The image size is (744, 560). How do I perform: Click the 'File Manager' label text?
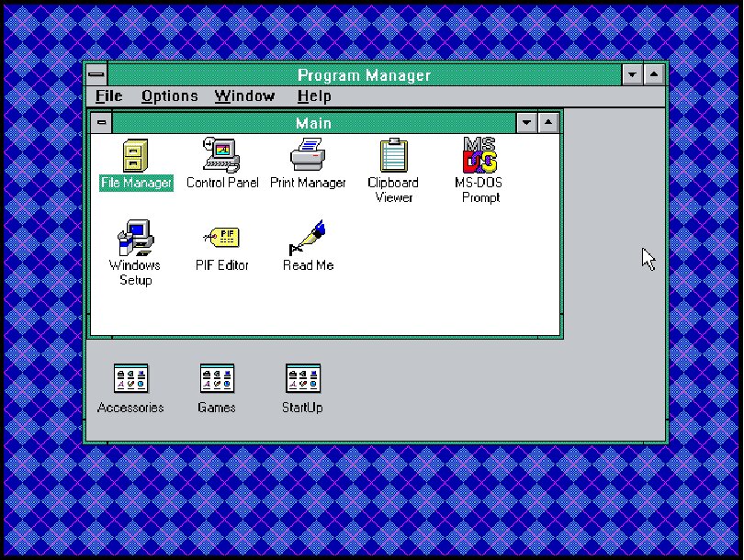click(136, 183)
